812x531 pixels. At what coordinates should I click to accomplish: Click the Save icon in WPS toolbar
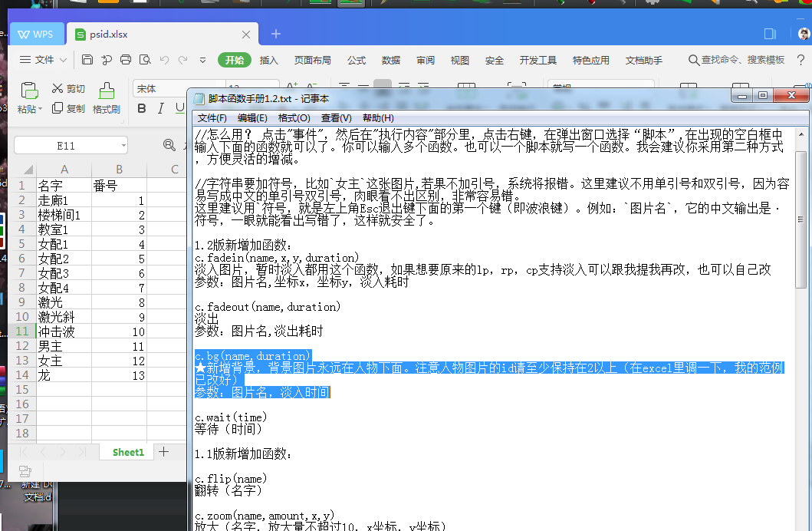click(x=87, y=60)
